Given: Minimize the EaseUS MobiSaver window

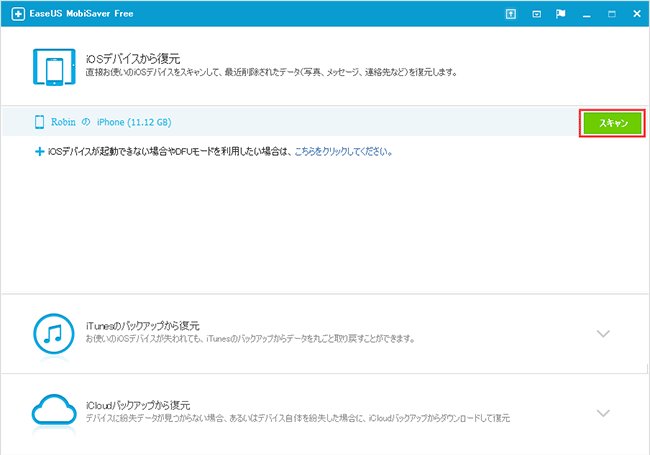Looking at the screenshot, I should click(586, 14).
